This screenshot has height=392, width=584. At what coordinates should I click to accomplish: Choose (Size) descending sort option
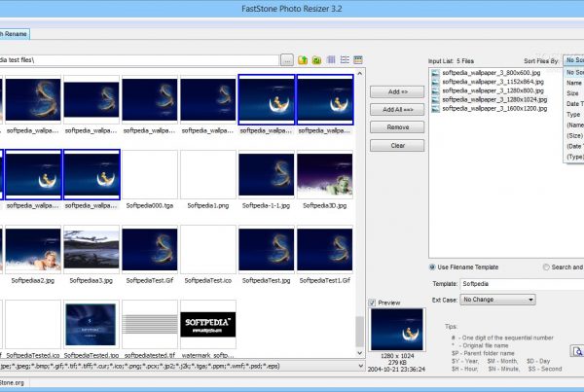[574, 135]
